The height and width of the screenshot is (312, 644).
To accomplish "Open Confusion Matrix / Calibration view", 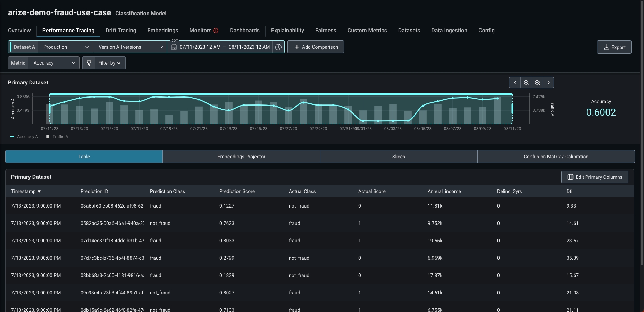I will coord(556,157).
